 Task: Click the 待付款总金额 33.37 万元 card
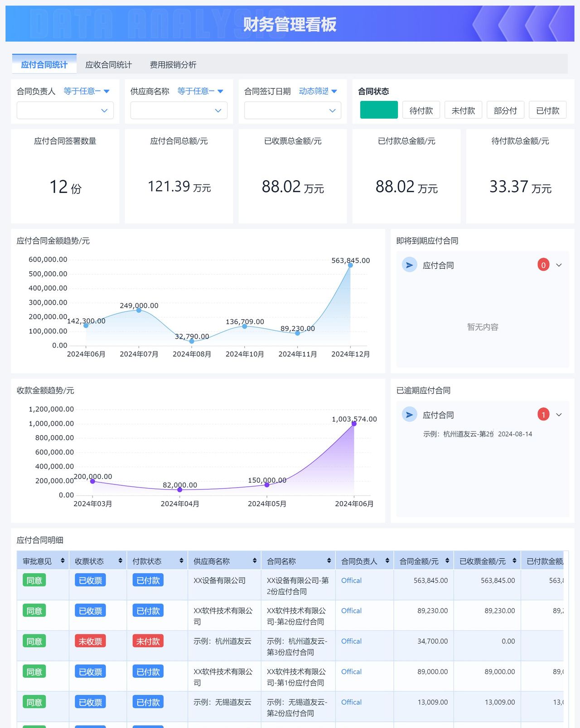[520, 176]
